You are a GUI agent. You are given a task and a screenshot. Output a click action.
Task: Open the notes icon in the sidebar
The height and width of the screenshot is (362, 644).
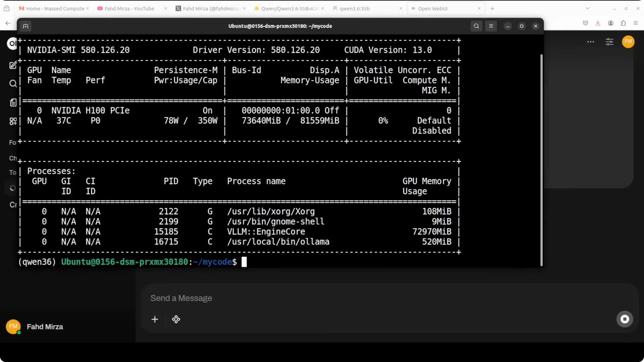(13, 103)
